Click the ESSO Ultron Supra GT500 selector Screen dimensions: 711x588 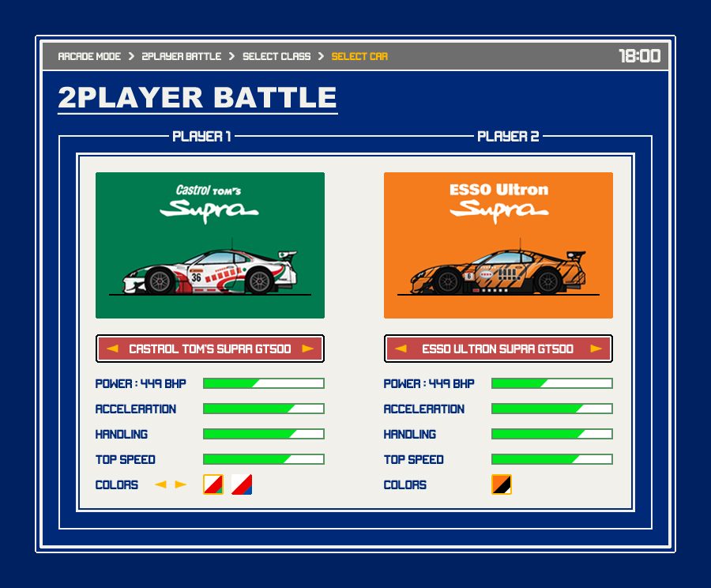(498, 349)
